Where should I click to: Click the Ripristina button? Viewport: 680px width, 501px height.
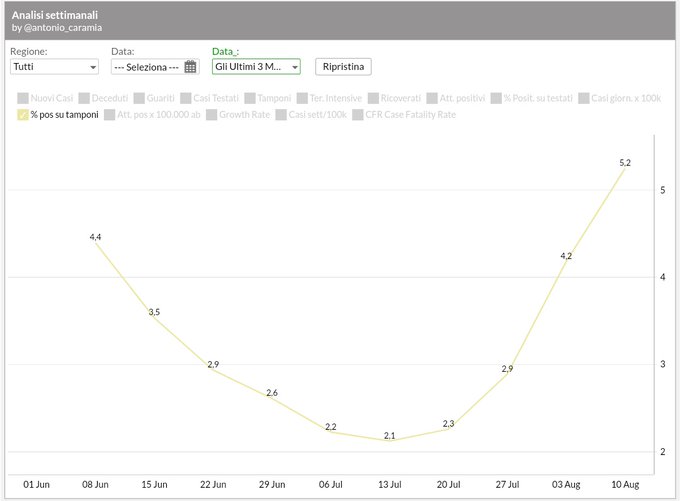tap(343, 67)
